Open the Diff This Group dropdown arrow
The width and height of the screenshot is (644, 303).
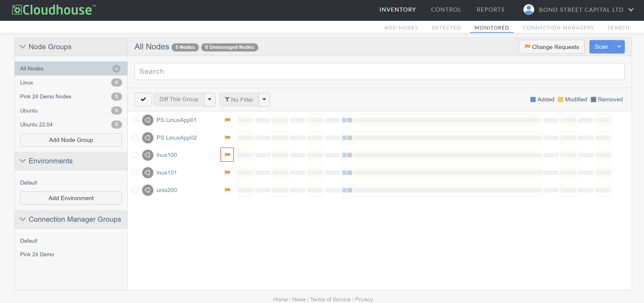pyautogui.click(x=209, y=99)
